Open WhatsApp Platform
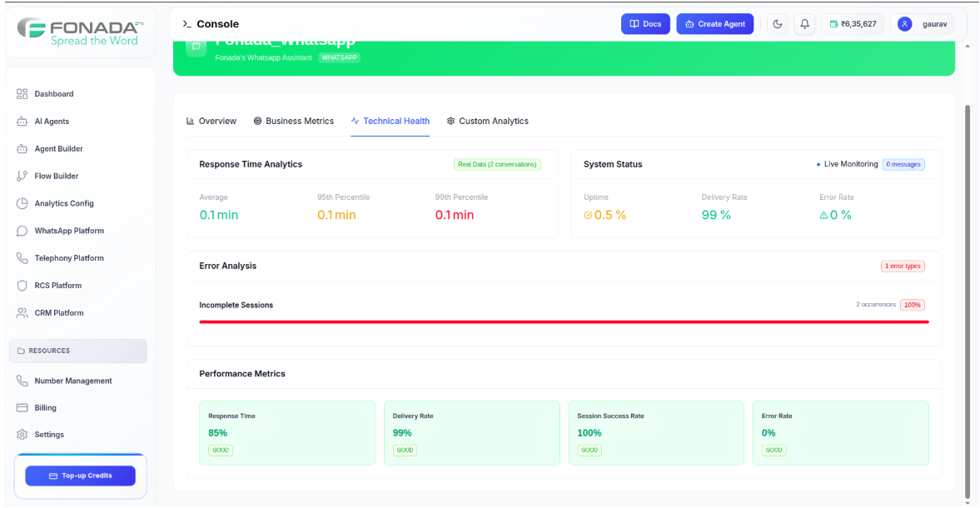Viewport: 980px width, 508px height. [x=69, y=231]
